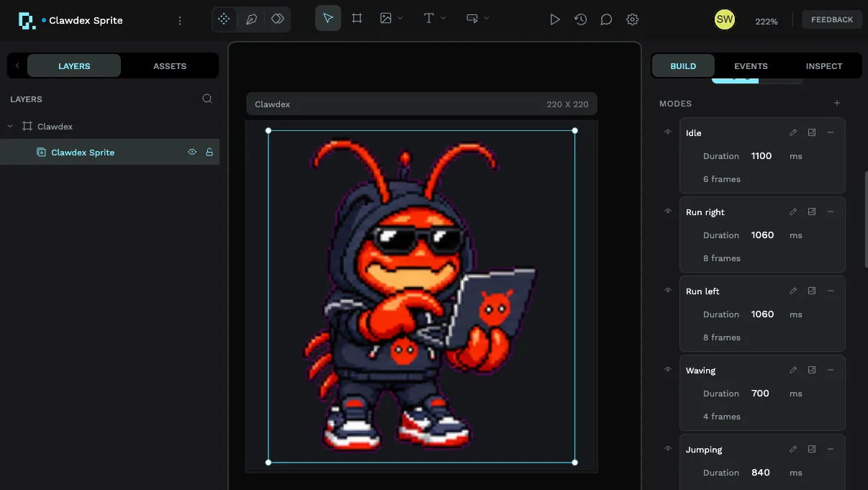Toggle lock on Clawdex Sprite layer
This screenshot has width=868, height=490.
[209, 152]
